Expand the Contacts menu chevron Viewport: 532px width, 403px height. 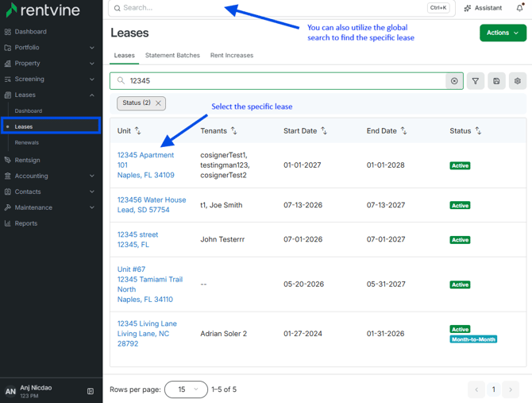[x=92, y=192]
